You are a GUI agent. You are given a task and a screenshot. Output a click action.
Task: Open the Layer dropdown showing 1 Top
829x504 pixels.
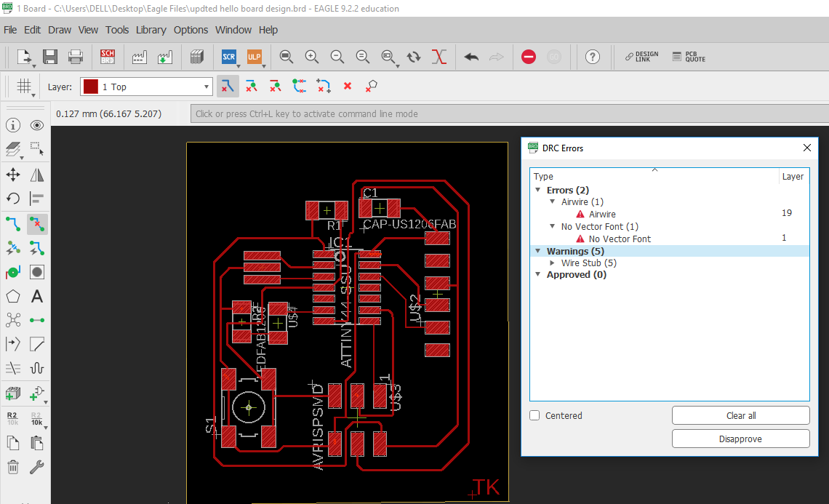tap(146, 87)
